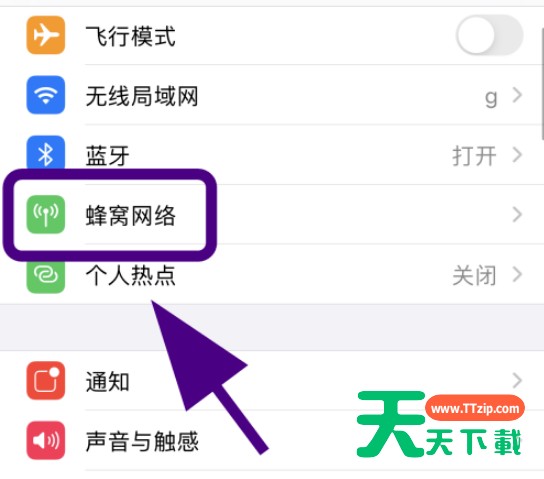Click the green 天 watermark logo
The width and height of the screenshot is (544, 479).
(x=390, y=423)
